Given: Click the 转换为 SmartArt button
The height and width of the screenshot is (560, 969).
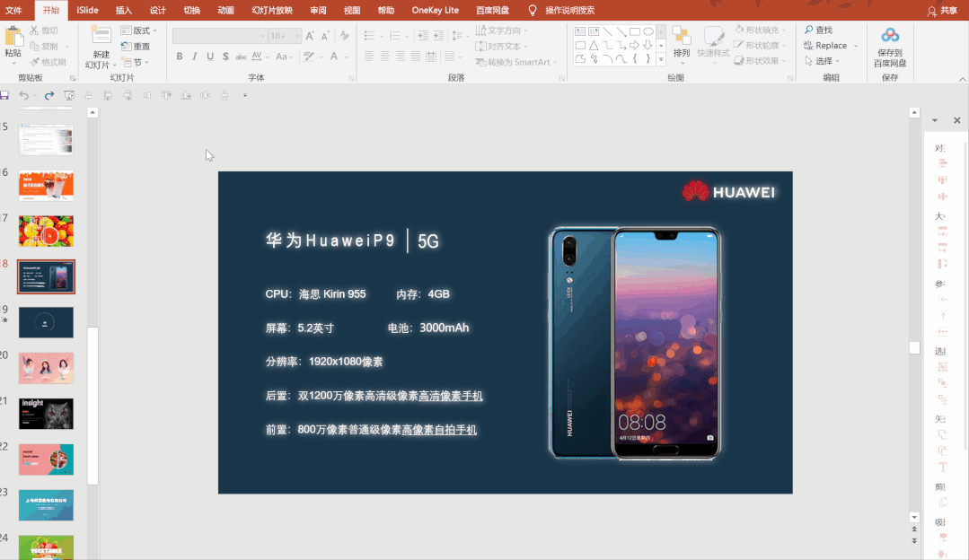Looking at the screenshot, I should tap(516, 62).
